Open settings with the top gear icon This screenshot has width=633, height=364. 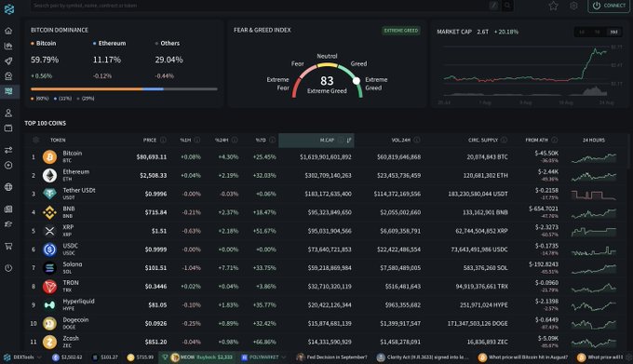click(573, 6)
